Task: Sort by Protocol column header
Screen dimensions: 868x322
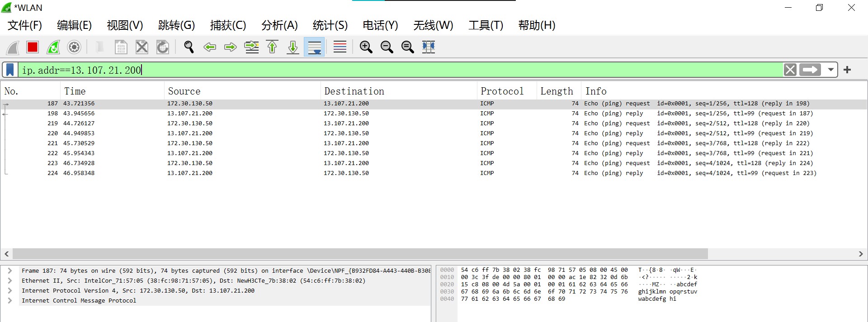Action: (x=507, y=91)
